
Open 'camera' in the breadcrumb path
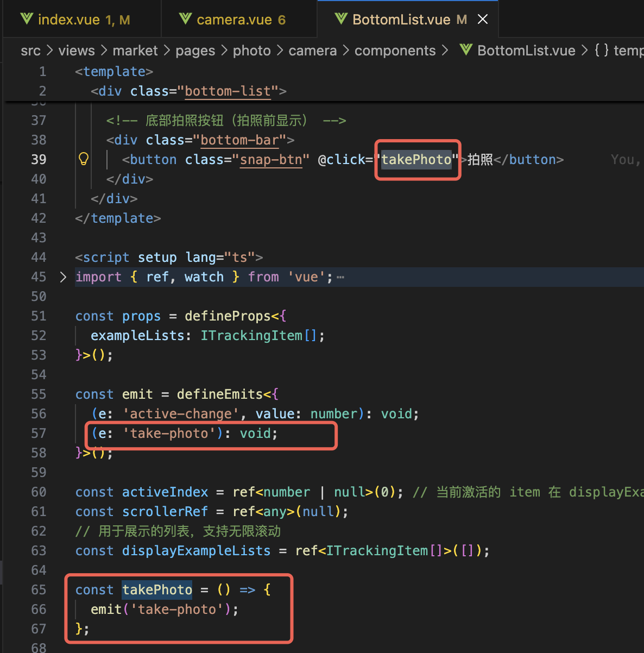pos(313,51)
